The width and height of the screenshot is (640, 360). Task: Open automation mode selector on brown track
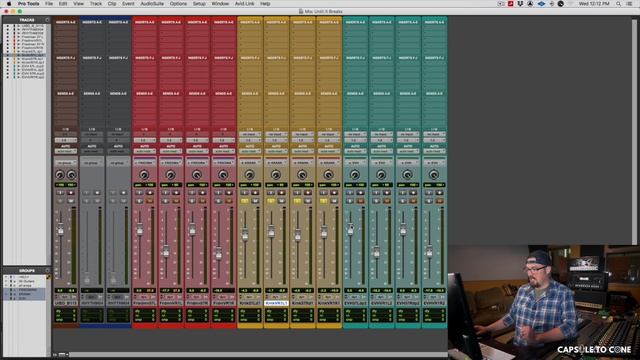(x=66, y=151)
